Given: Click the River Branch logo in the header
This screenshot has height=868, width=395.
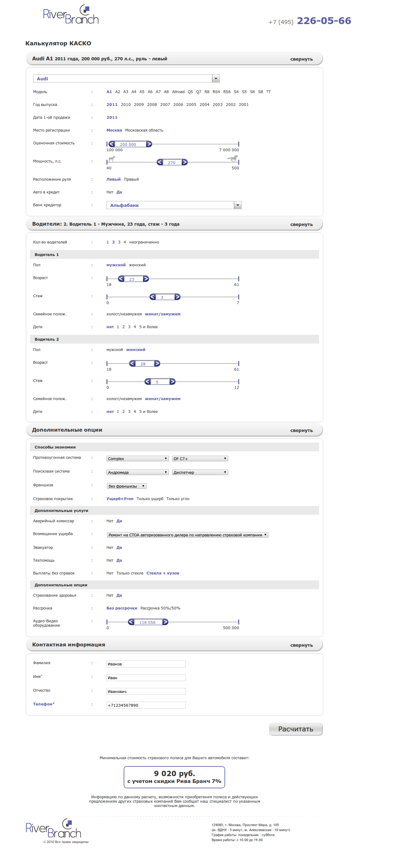Looking at the screenshot, I should tap(71, 15).
